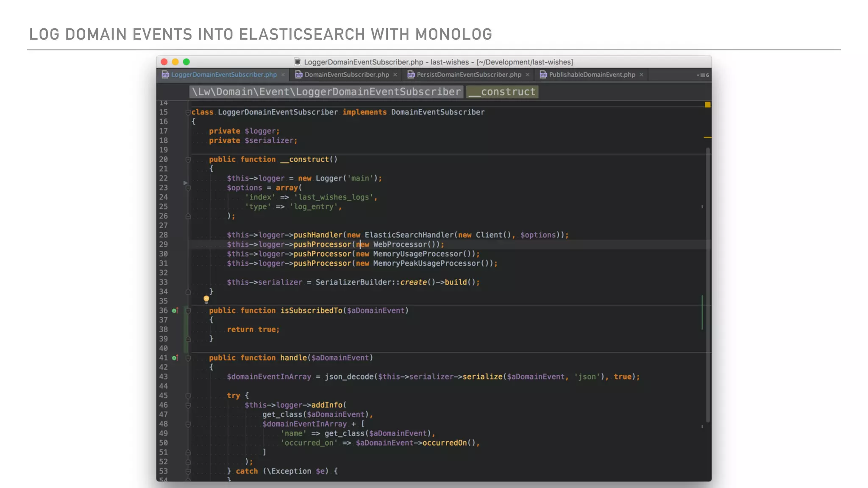Image resolution: width=868 pixels, height=488 pixels.
Task: Click on MemoryUsageProcessor in line 30
Action: tap(418, 254)
